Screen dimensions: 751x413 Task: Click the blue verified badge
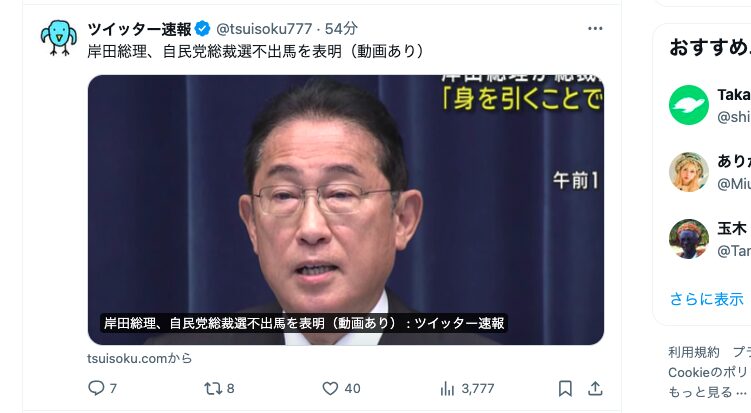tap(203, 29)
